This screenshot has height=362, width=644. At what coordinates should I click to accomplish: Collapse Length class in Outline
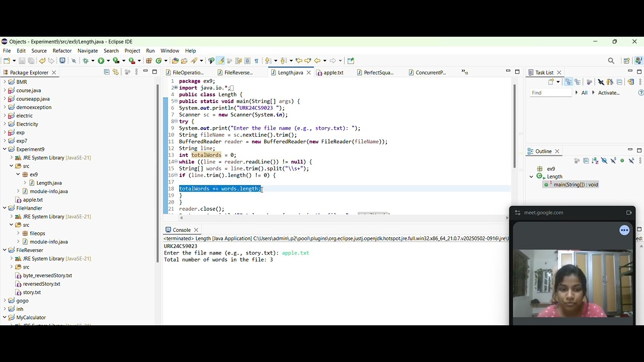(531, 176)
